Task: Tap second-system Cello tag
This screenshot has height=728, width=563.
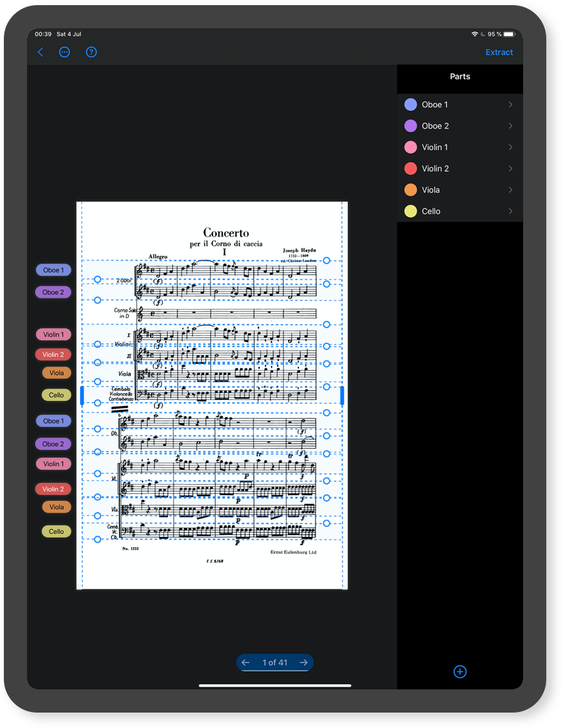Action: pyautogui.click(x=57, y=532)
